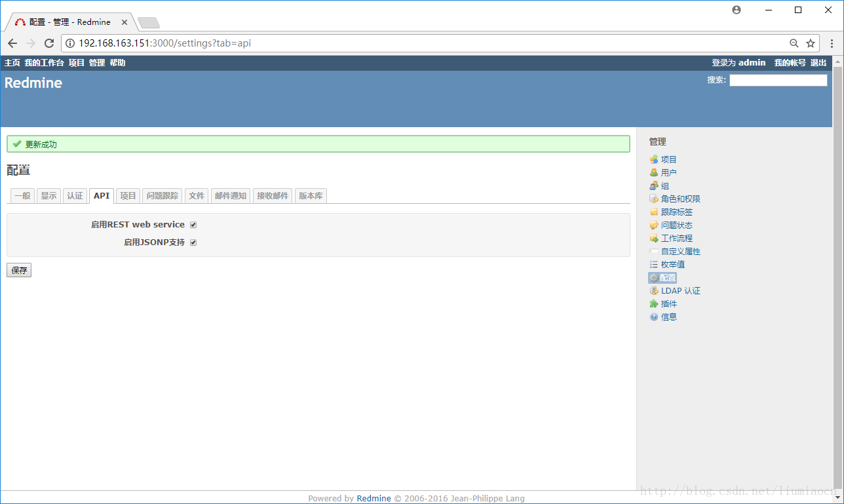Click the 组 group icon in sidebar
This screenshot has width=844, height=504.
tap(653, 185)
